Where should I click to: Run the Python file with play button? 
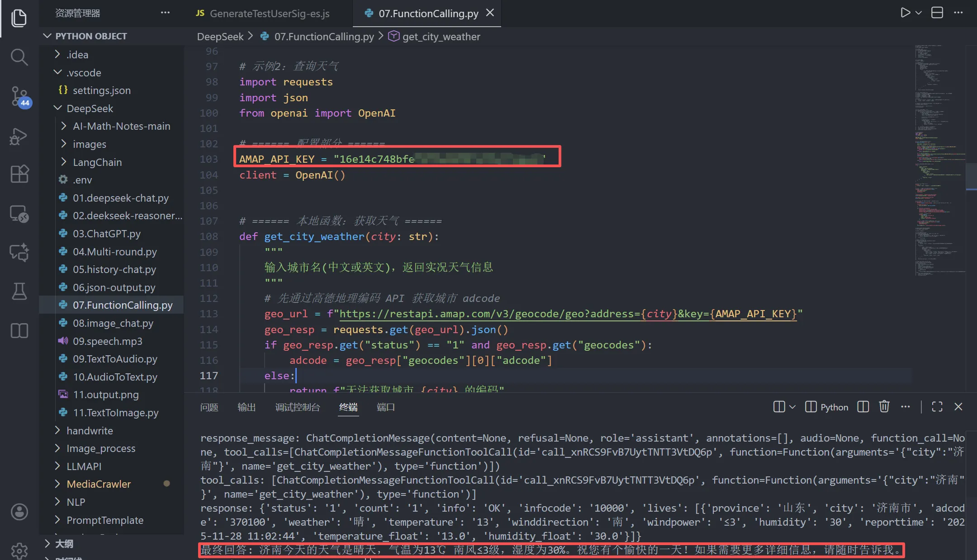click(x=905, y=13)
